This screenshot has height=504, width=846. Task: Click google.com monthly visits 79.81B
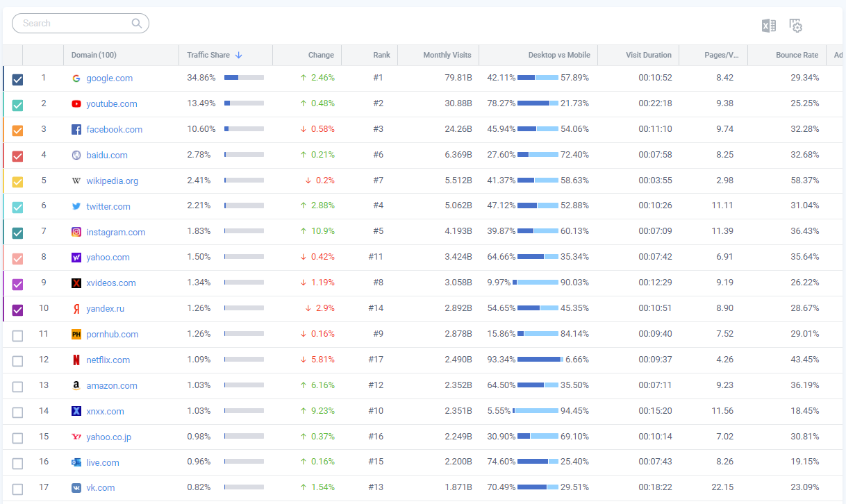coord(458,78)
